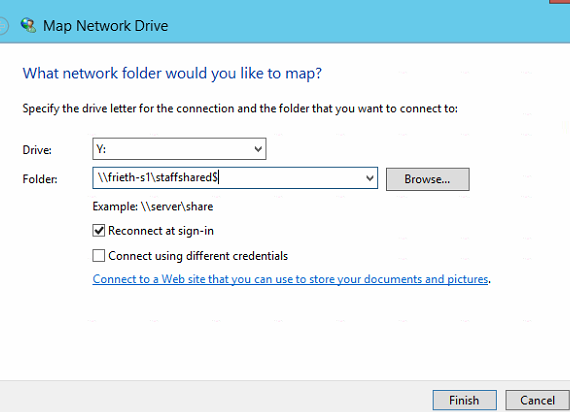Close the dialog with the red button
570x412 pixels.
560,2
